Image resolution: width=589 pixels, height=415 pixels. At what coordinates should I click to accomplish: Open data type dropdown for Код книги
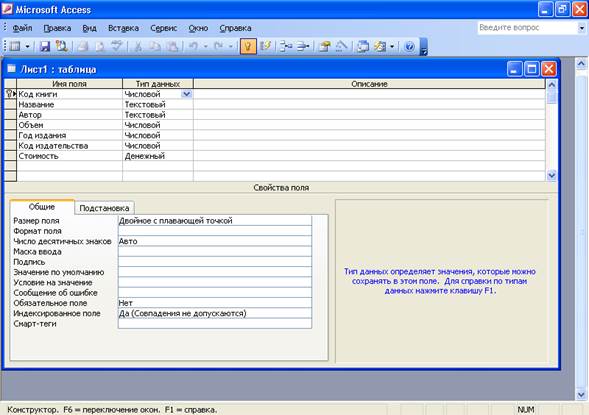click(186, 94)
